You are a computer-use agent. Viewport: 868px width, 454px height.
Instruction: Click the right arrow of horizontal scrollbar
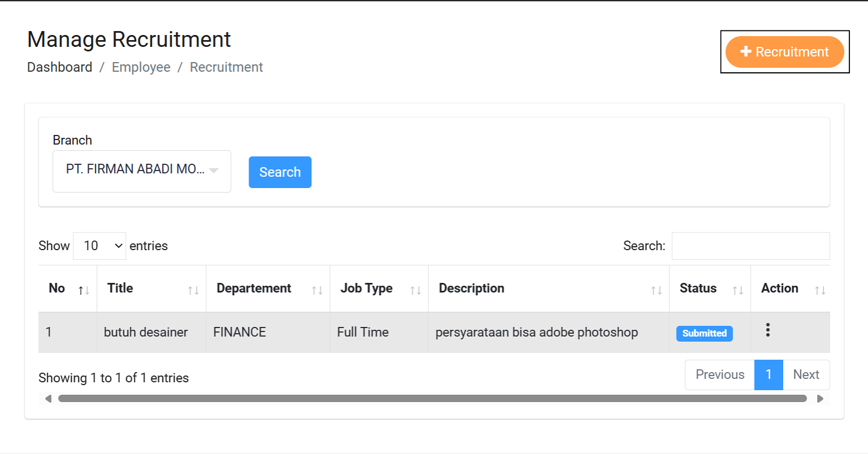[820, 399]
